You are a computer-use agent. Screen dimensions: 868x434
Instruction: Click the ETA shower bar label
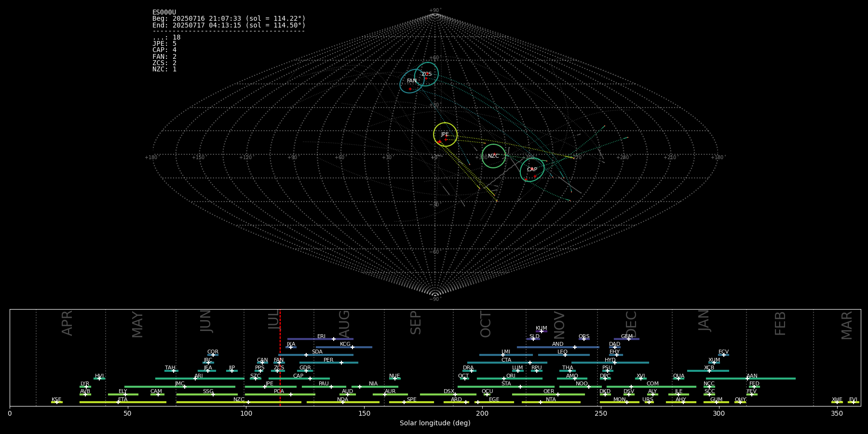(x=123, y=400)
